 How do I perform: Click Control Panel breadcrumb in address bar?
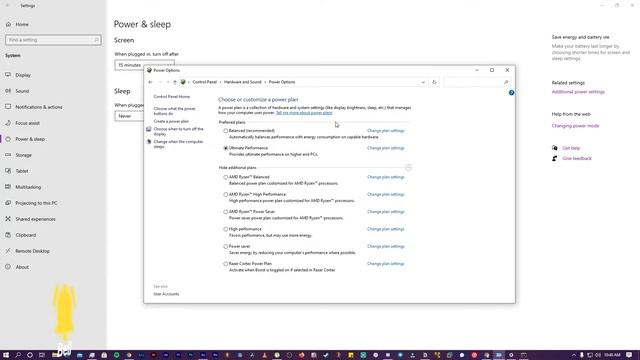pos(204,82)
